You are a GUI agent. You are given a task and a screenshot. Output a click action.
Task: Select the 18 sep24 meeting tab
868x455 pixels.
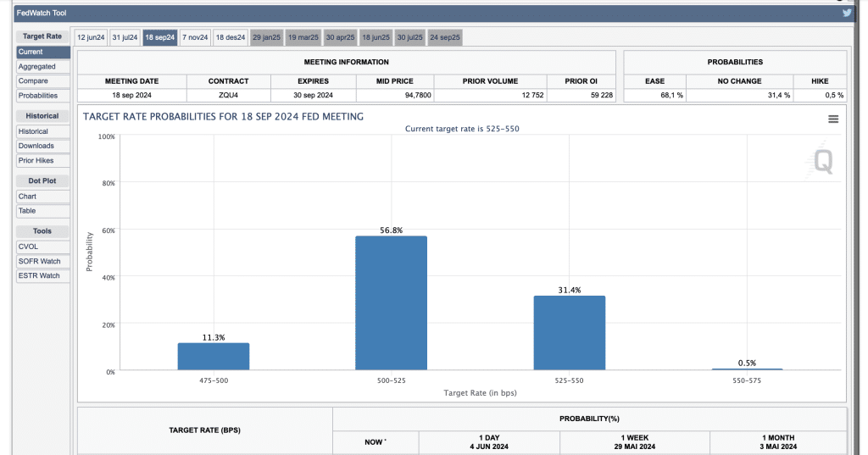coord(160,37)
